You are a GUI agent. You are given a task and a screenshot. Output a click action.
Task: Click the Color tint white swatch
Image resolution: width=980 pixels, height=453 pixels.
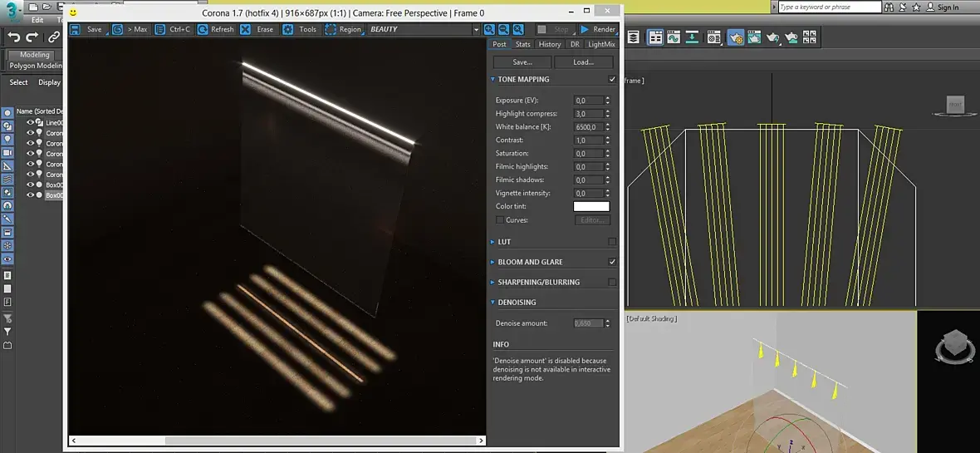(x=590, y=206)
